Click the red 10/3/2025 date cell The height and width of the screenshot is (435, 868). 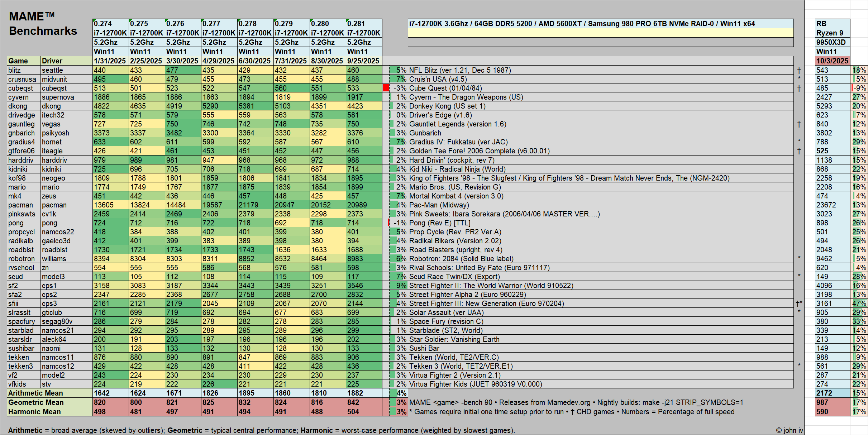[832, 61]
